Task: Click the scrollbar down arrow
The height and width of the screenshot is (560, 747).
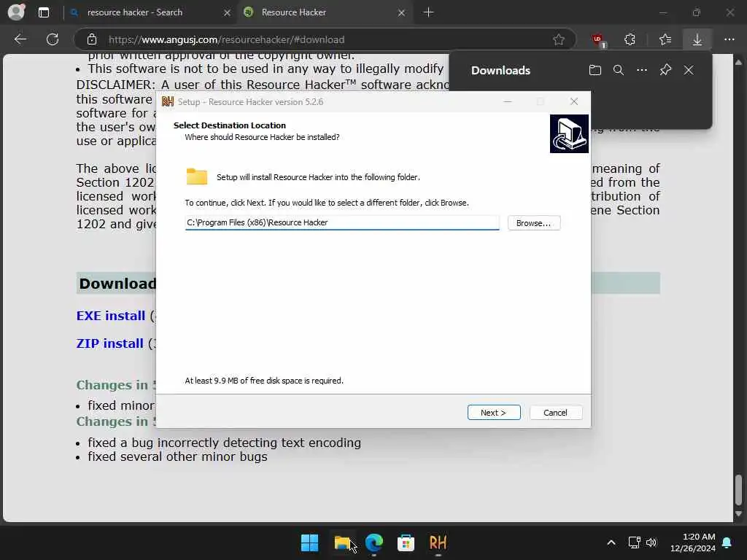Action: [x=738, y=514]
